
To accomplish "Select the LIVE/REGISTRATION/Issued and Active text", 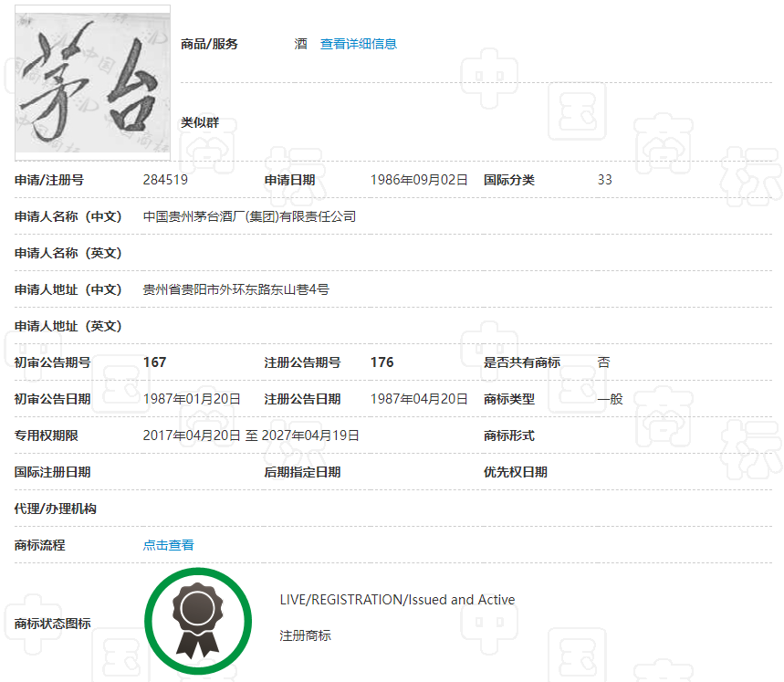I will [398, 600].
